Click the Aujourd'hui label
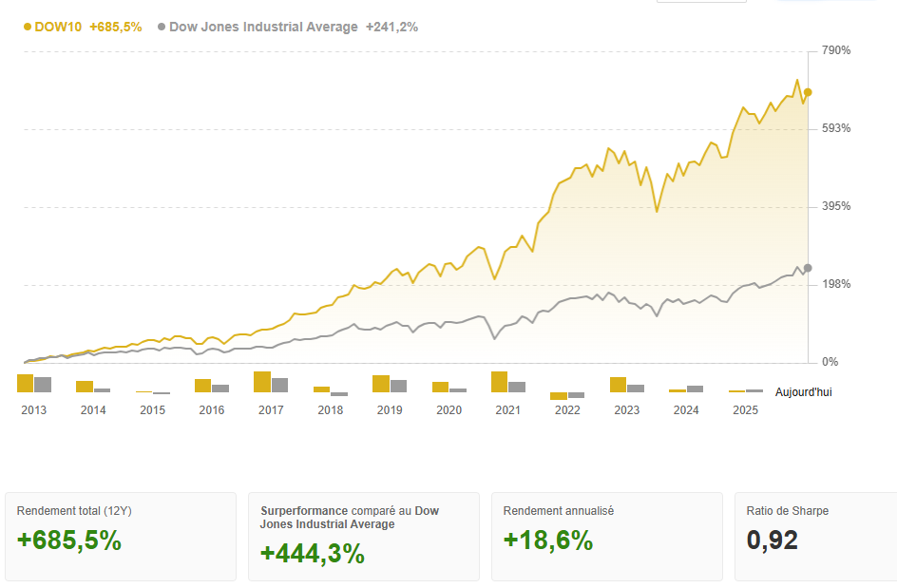Screen dimensions: 897x588 coord(803,392)
